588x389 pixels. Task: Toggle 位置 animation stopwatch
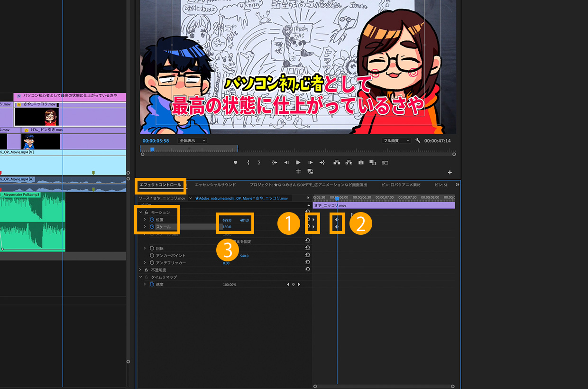click(x=152, y=220)
